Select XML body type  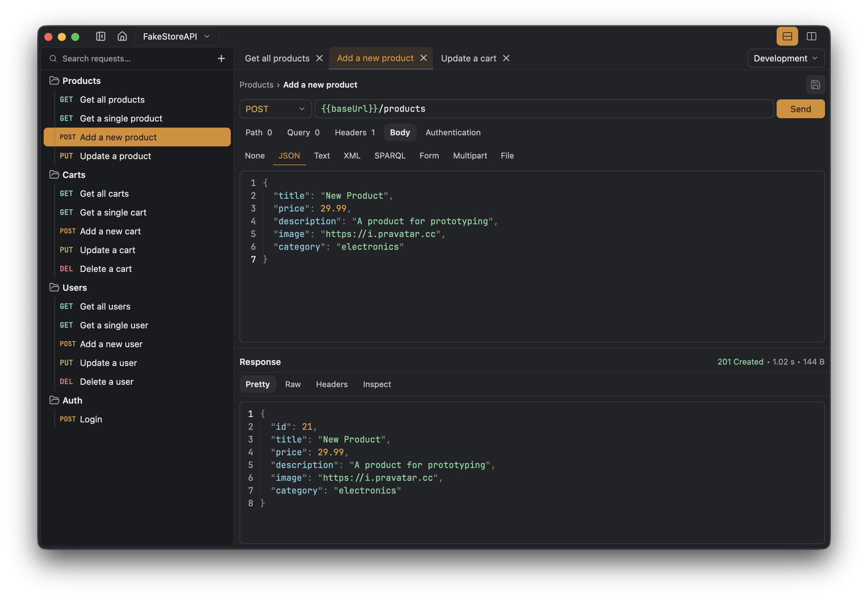352,156
